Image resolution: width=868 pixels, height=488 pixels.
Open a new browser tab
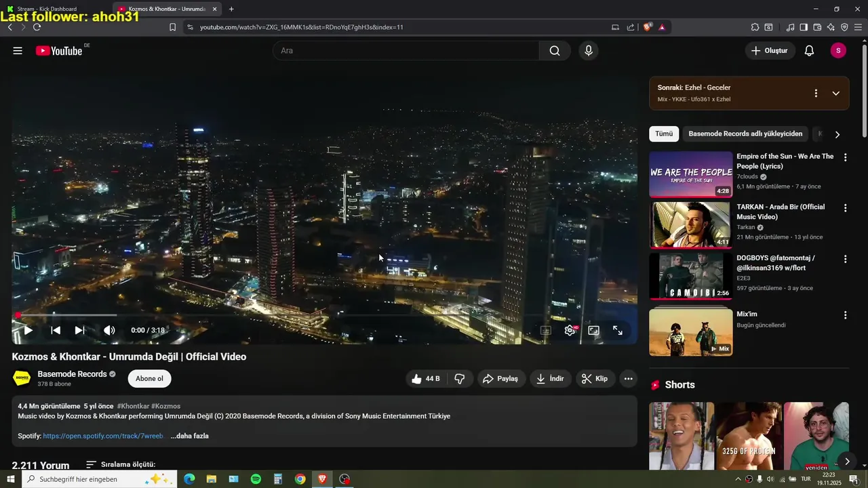pyautogui.click(x=231, y=9)
